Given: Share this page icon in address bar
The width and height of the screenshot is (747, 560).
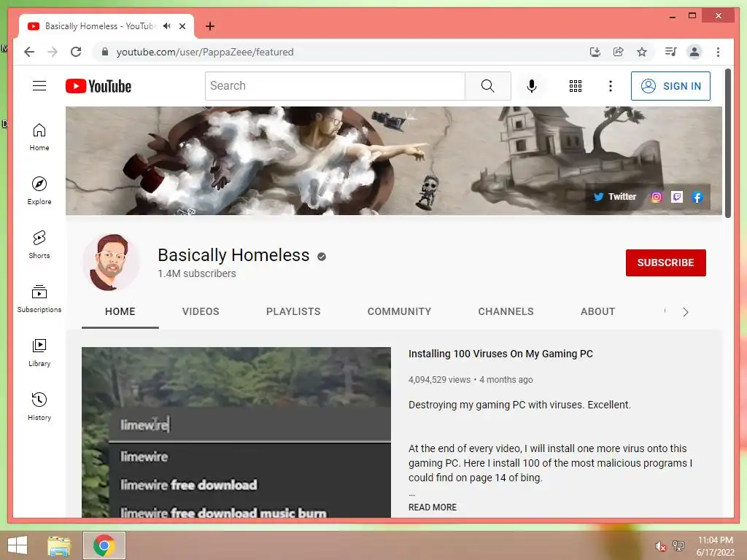Looking at the screenshot, I should coord(619,52).
